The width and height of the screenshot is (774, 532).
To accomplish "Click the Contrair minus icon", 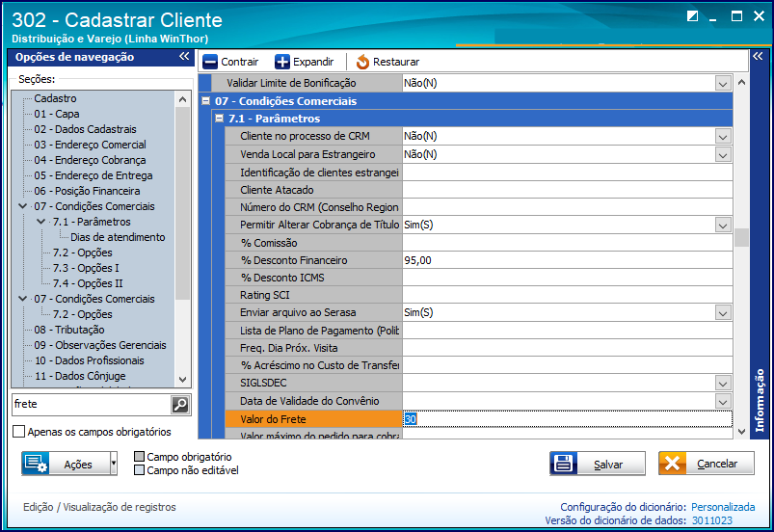I will (210, 63).
